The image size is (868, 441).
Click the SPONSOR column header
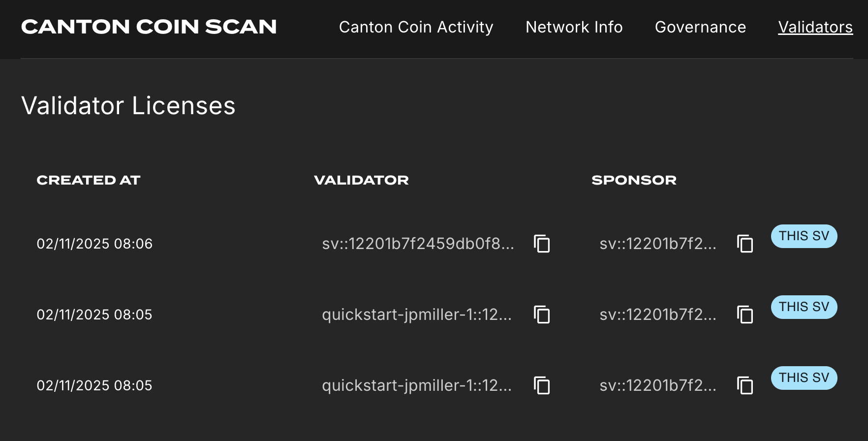(x=634, y=180)
